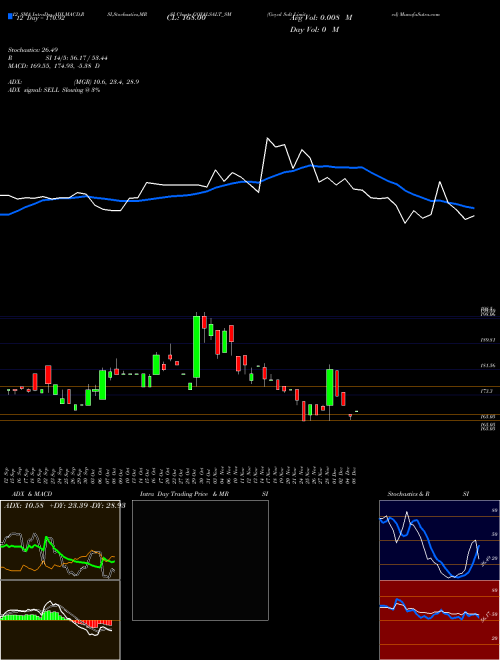
Task: Click the ADX panel header with +DY -DY values
Action: (x=64, y=506)
